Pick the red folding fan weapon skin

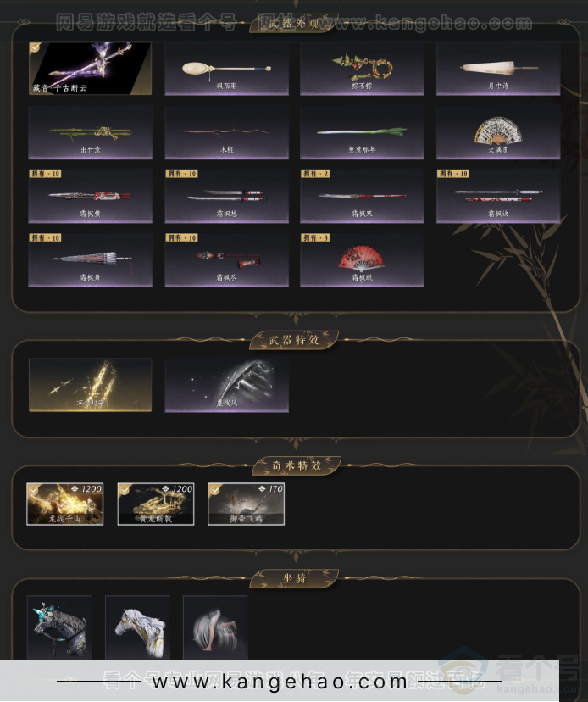click(362, 260)
